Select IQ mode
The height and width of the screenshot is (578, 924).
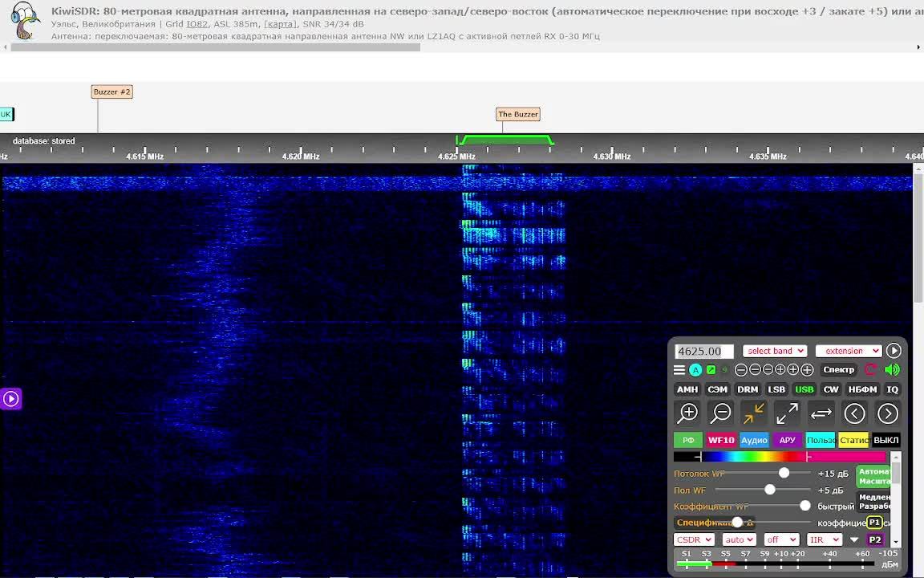(892, 389)
